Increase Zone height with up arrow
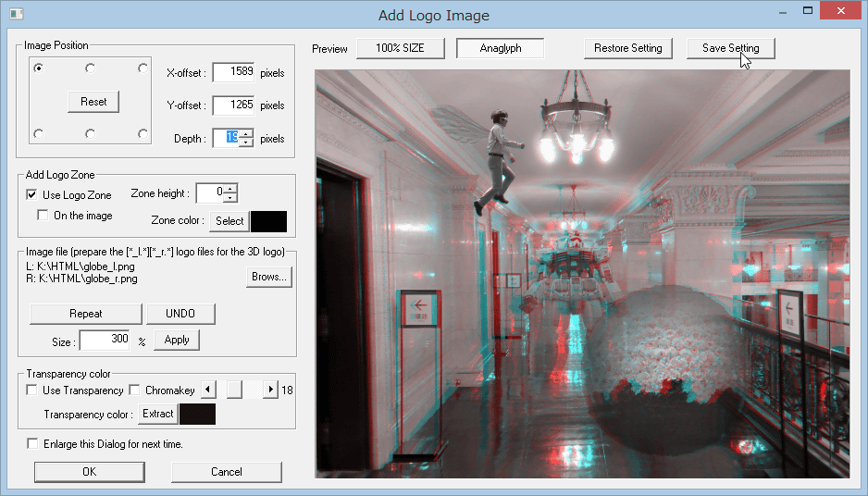The image size is (868, 496). tap(230, 188)
